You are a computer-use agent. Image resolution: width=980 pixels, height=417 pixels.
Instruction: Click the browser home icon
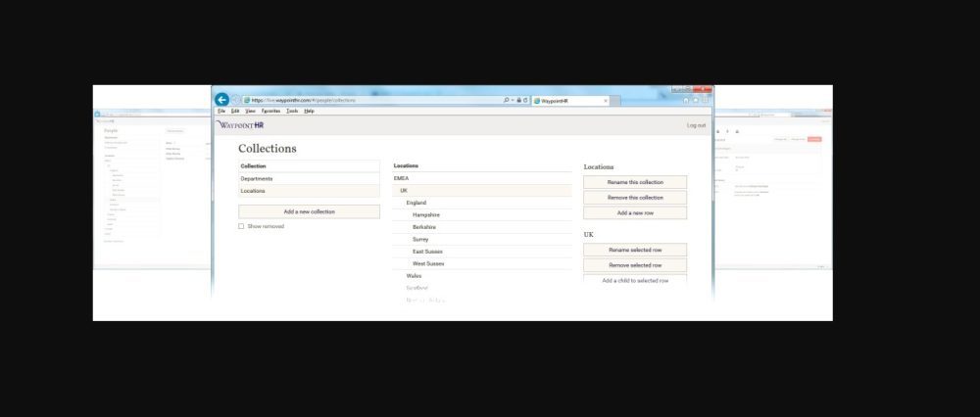685,100
